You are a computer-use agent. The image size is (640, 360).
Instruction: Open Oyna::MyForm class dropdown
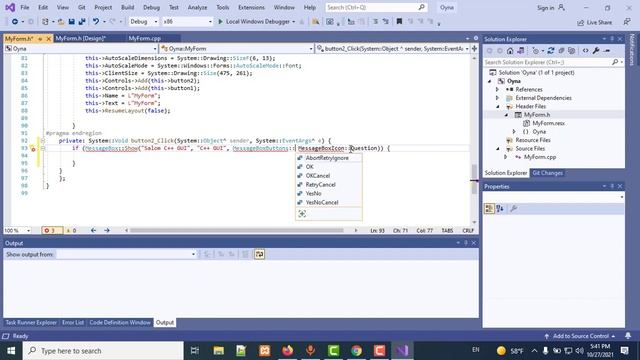(x=237, y=49)
